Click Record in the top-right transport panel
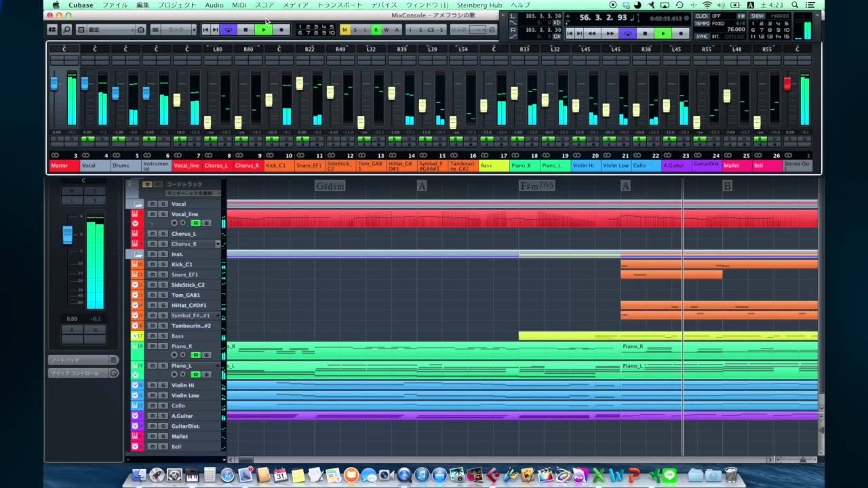The width and height of the screenshot is (868, 488). (680, 33)
